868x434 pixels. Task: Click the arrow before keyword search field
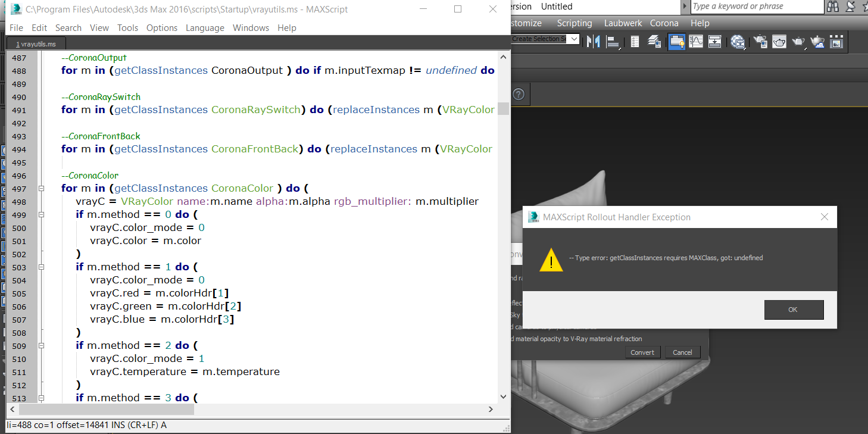click(x=685, y=7)
